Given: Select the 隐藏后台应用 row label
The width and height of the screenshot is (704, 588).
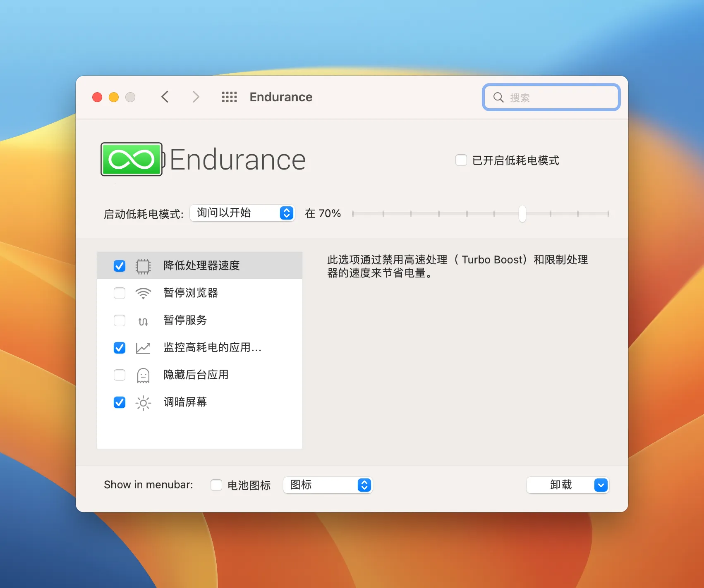Looking at the screenshot, I should (x=196, y=375).
